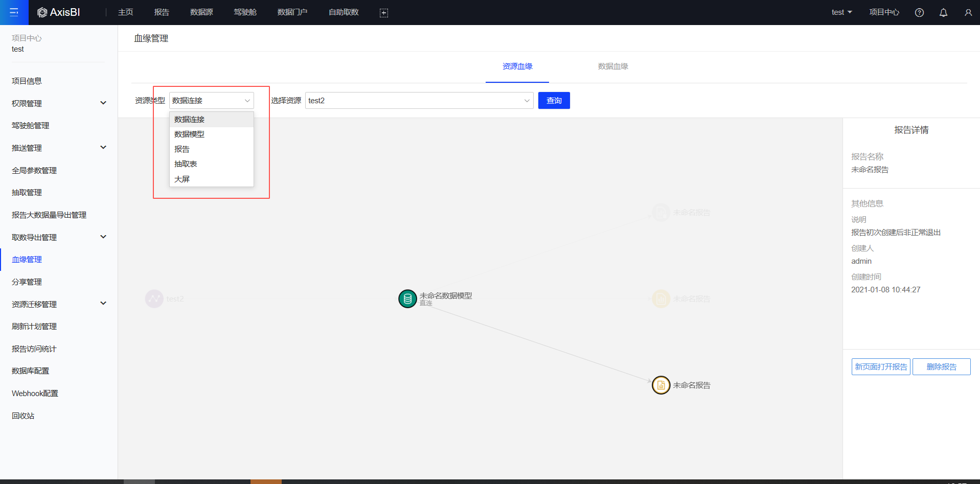Click the 未命名数据模型 node label

click(x=446, y=295)
